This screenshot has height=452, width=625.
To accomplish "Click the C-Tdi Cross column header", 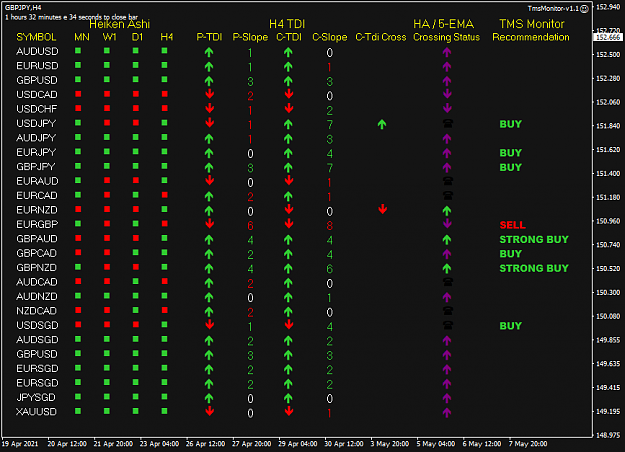I will point(381,37).
